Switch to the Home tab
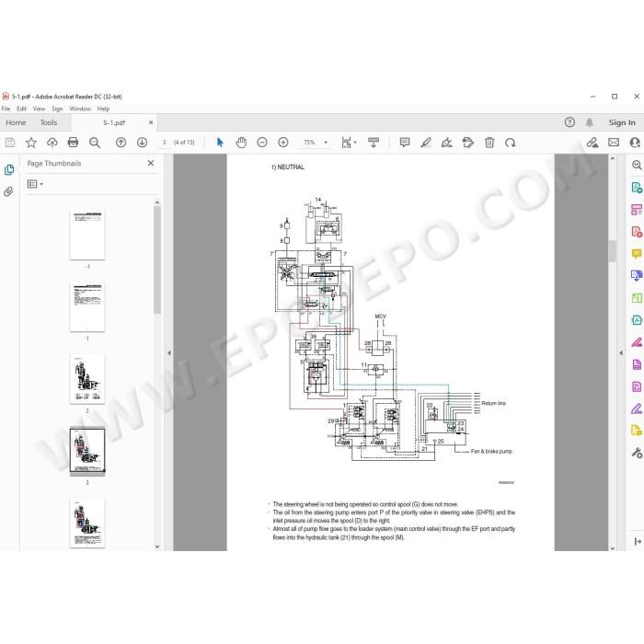 pyautogui.click(x=16, y=122)
